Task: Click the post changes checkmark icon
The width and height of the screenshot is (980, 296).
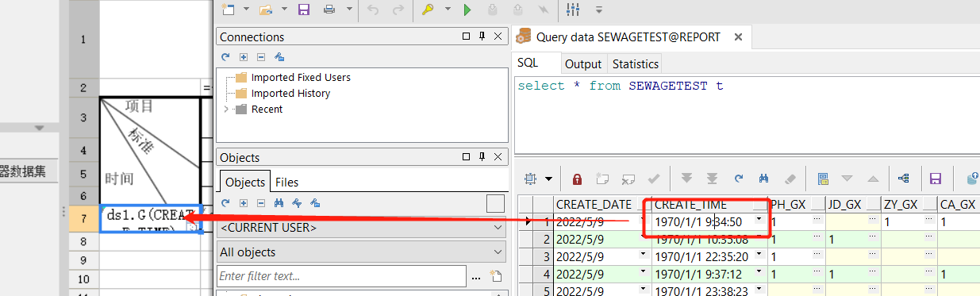Action: coord(654,179)
